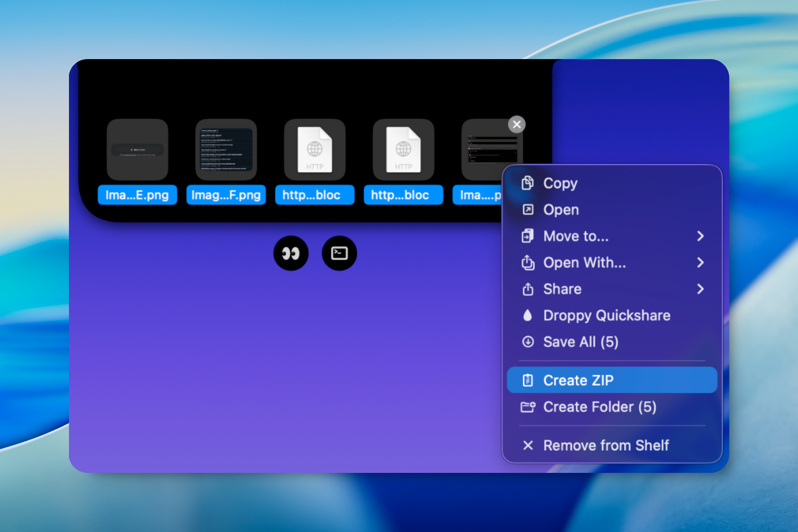This screenshot has width=798, height=532.
Task: Click the Create Folder icon
Action: tap(528, 407)
